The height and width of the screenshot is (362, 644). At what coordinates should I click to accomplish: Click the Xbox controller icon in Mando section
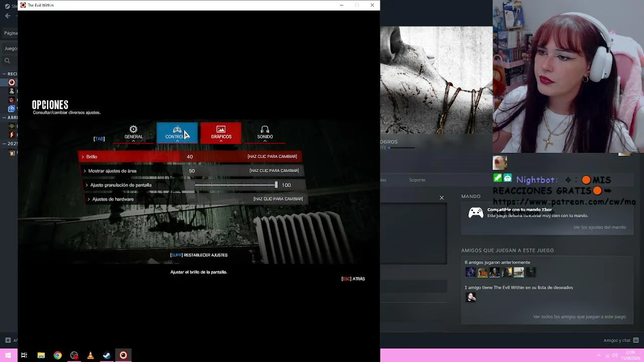point(476,213)
